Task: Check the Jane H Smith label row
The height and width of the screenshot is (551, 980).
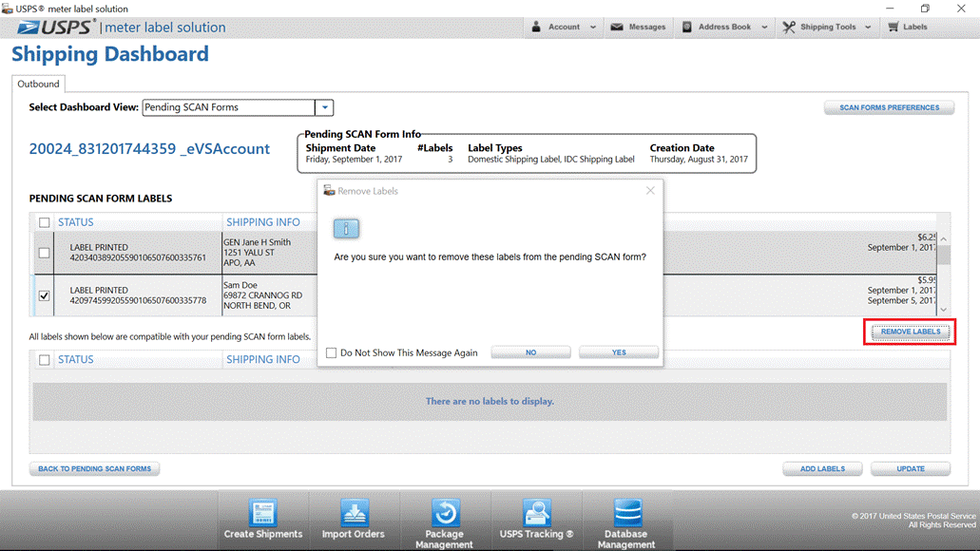Action: coord(45,253)
